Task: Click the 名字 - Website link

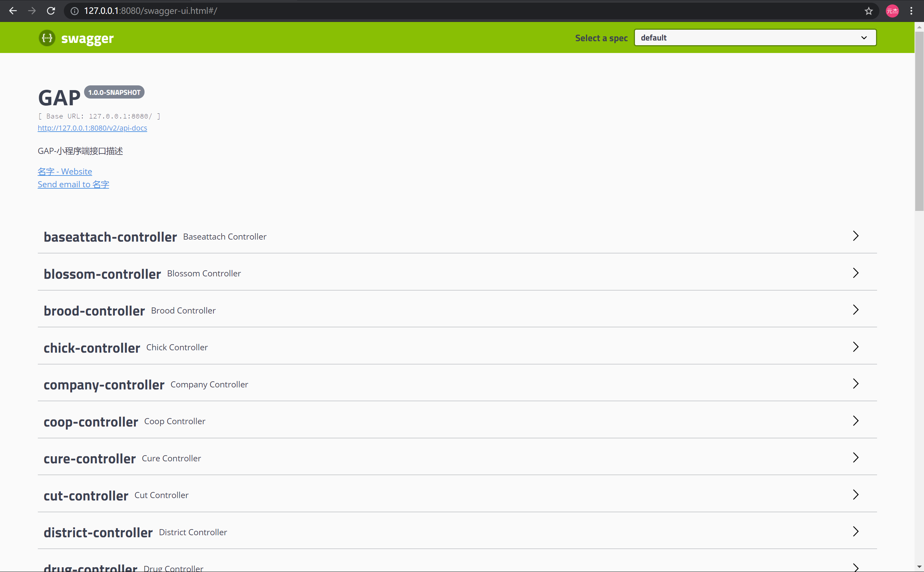Action: (x=65, y=171)
